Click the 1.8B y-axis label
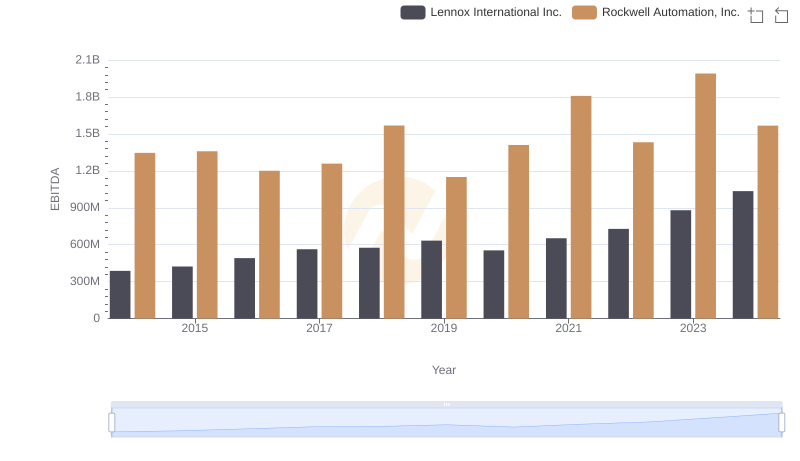The width and height of the screenshot is (800, 461). (87, 97)
